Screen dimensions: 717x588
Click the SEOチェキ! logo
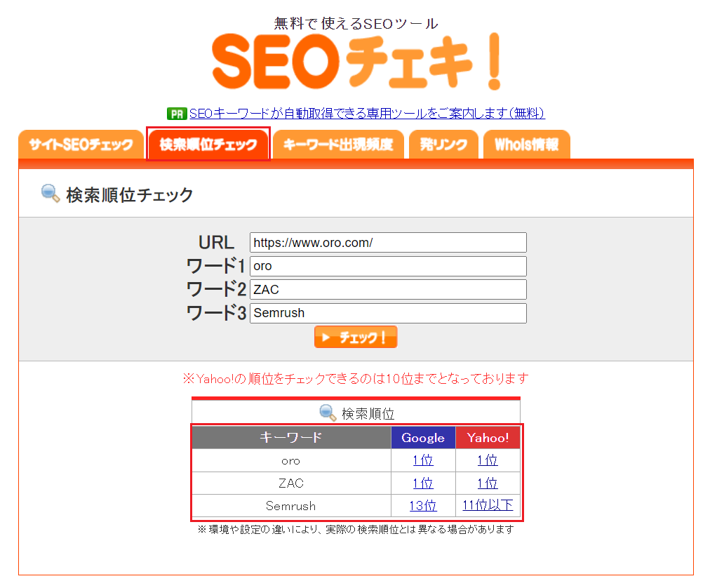coord(356,60)
